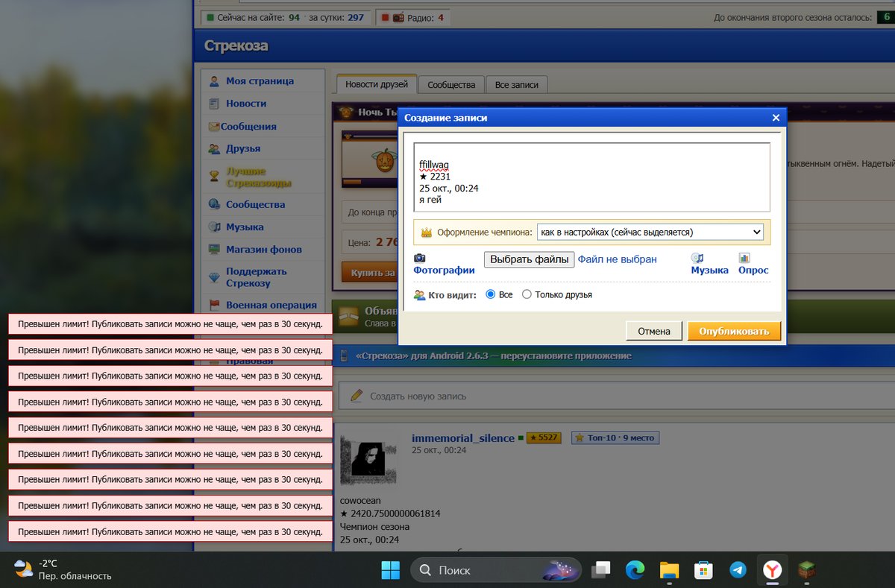Image resolution: width=895 pixels, height=588 pixels.
Task: Open Task View from the taskbar
Action: [600, 571]
